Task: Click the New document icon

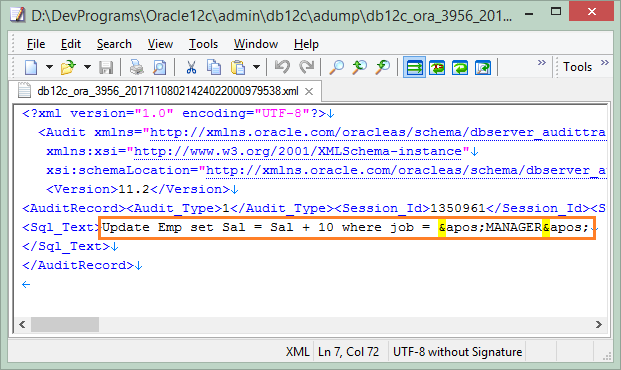Action: tap(31, 67)
